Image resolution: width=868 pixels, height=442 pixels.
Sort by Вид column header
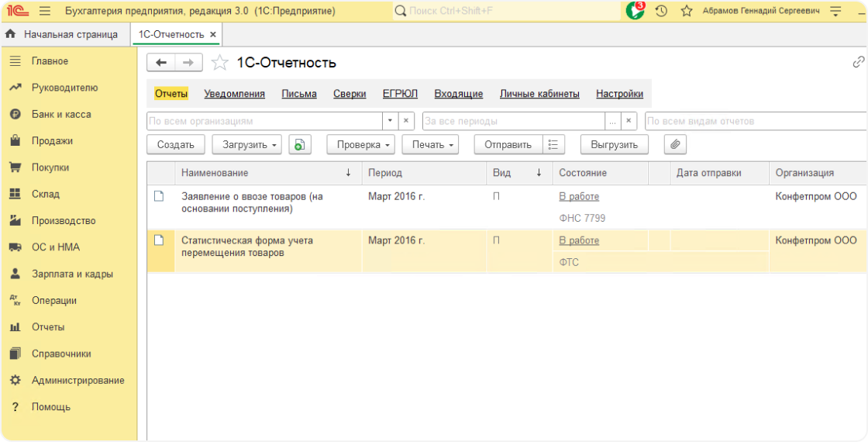(519, 173)
